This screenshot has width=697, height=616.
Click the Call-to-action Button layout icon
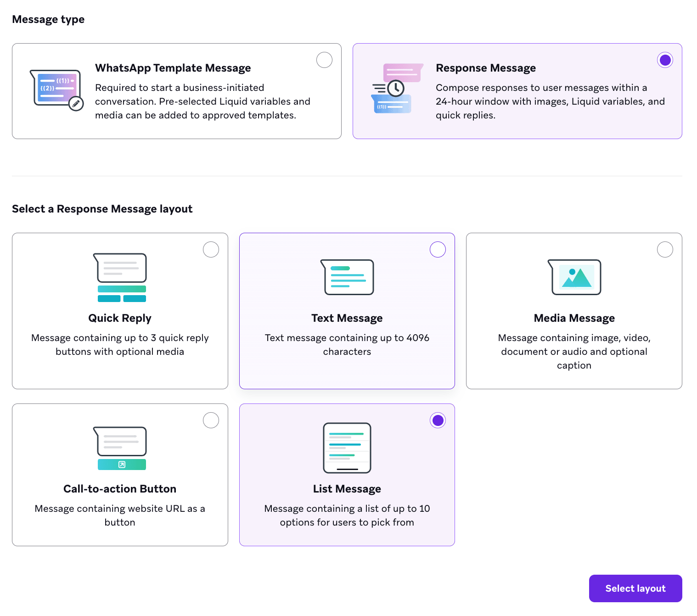tap(120, 448)
